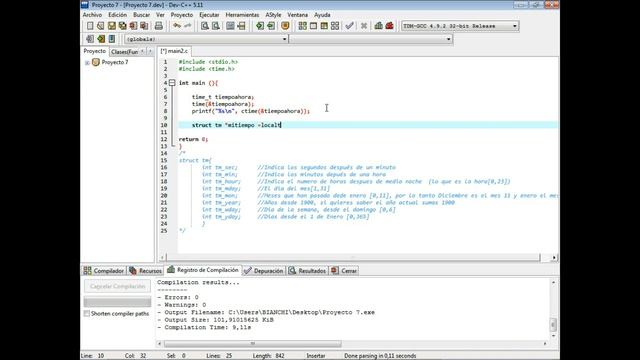This screenshot has height=360, width=640.
Task: Click the editor horizontal scrollbar right arrow
Action: (x=554, y=258)
